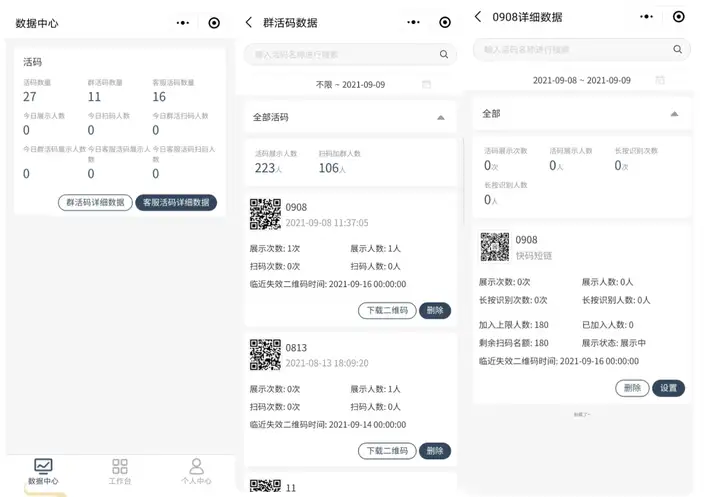Image resolution: width=720 pixels, height=497 pixels.
Task: Click the 106人 scan-join count
Action: click(x=332, y=168)
